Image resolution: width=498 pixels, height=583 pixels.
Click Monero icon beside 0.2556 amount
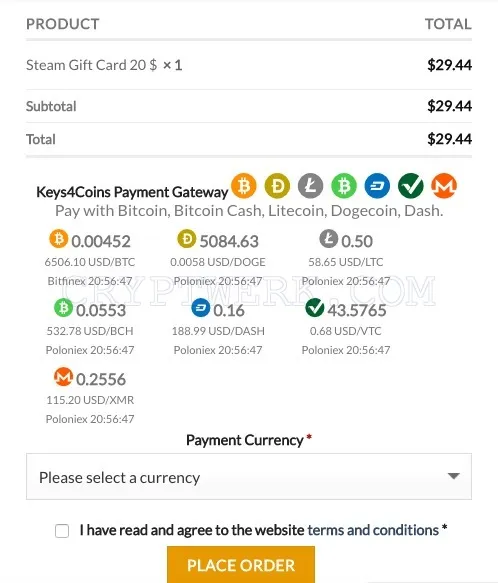[63, 377]
